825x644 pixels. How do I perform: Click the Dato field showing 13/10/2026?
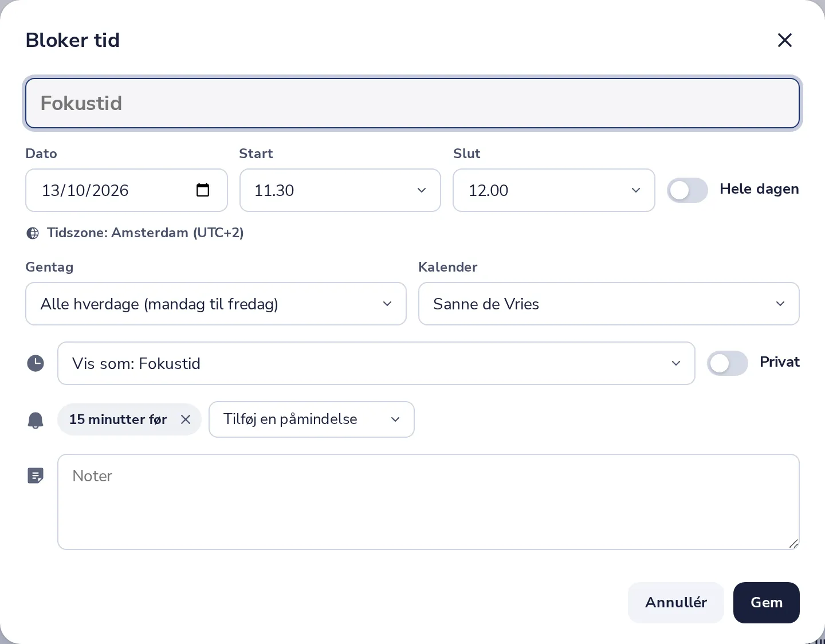(127, 190)
